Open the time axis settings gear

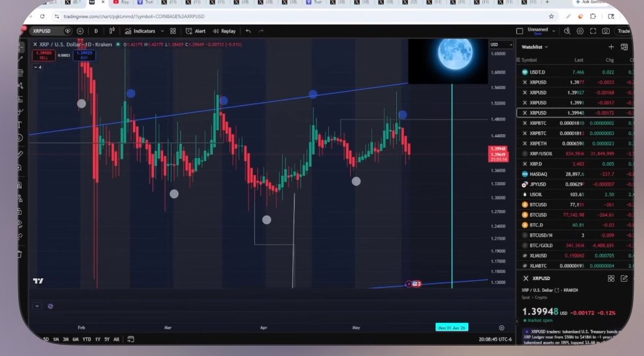click(502, 327)
